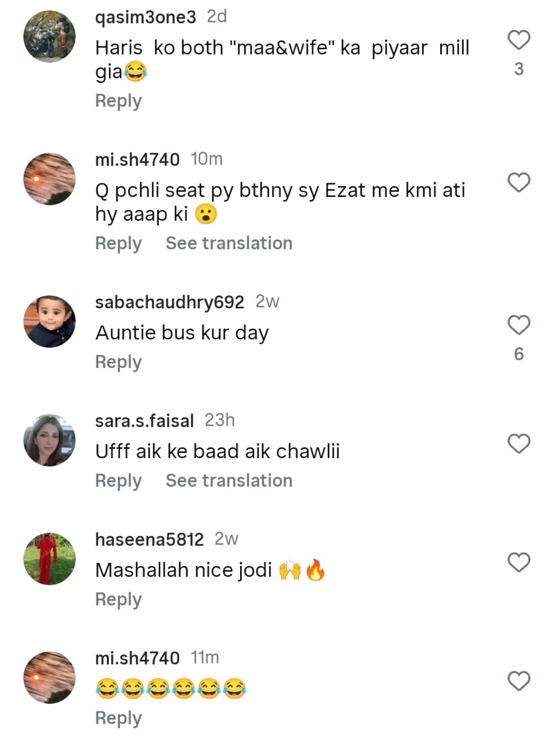Image resolution: width=560 pixels, height=737 pixels.
Task: Like mi.sh4740's 10m-old comment with the heart
Action: click(x=518, y=182)
